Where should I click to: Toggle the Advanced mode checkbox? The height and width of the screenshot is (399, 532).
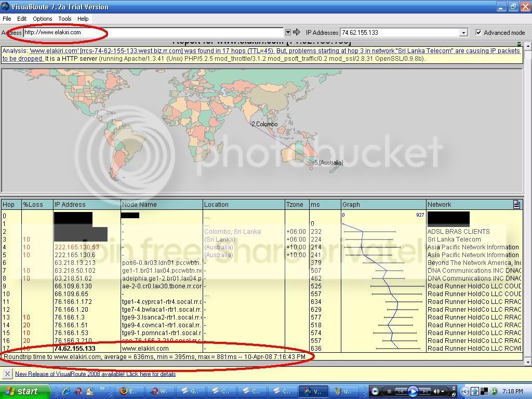tap(478, 33)
